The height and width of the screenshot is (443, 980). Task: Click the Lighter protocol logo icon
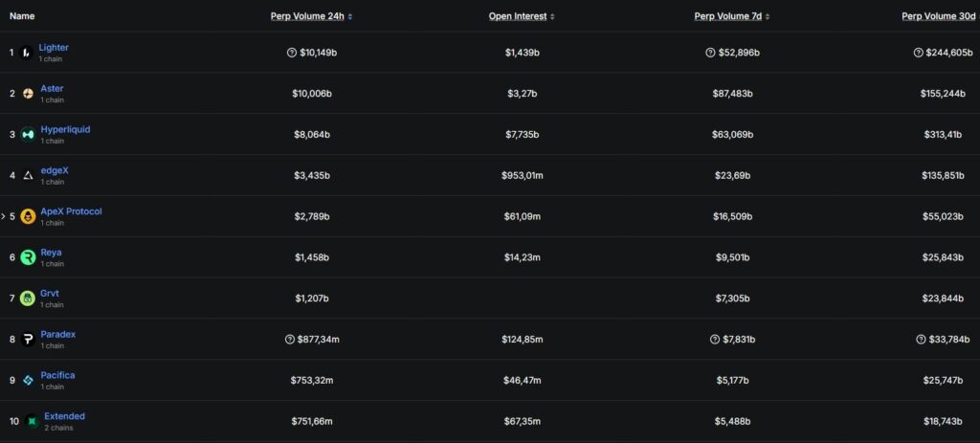point(27,53)
